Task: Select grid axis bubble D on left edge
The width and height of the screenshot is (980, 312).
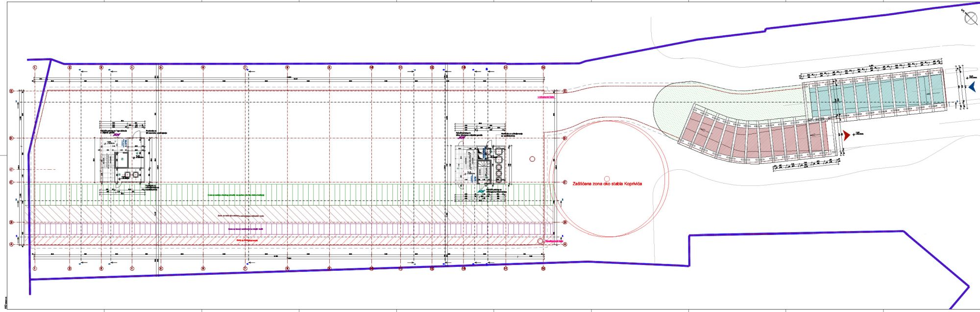Action: [x=11, y=138]
